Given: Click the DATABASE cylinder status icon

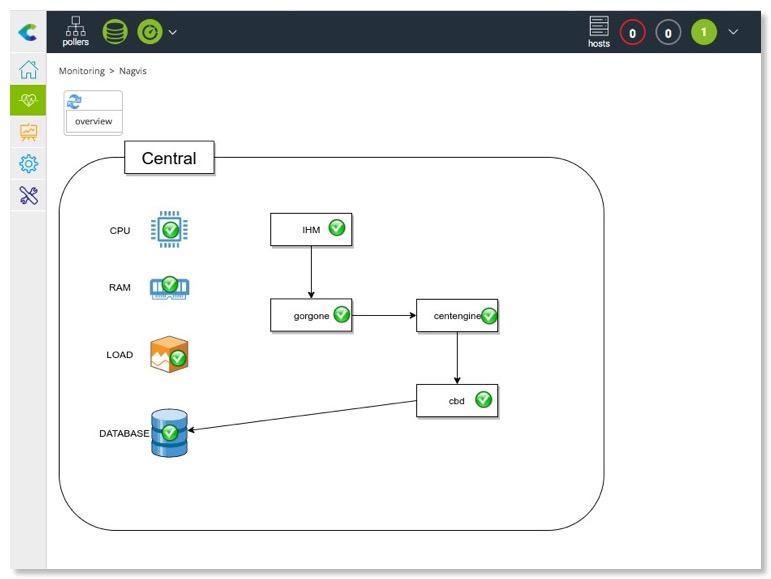Looking at the screenshot, I should [169, 432].
